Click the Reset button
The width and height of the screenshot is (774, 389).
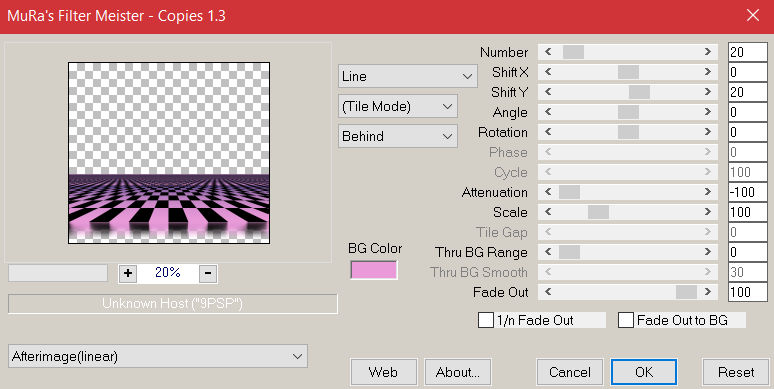pos(736,372)
